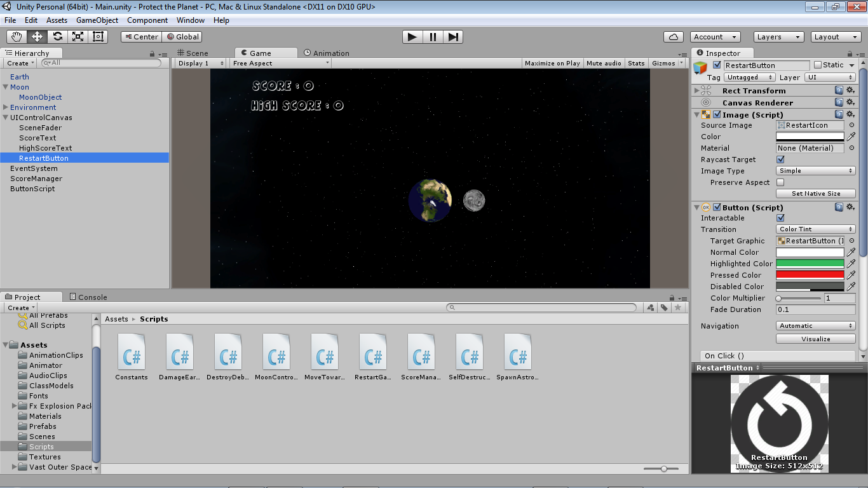Screen dimensions: 868x488
Task: Enable Preserve Aspect checkbox
Action: click(x=780, y=182)
